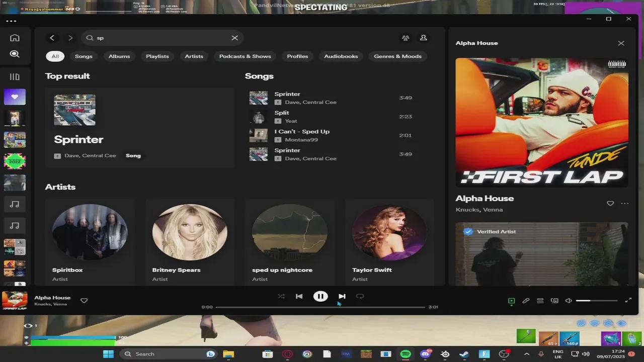Expand the system tray hidden icons
The height and width of the screenshot is (362, 644).
526,354
